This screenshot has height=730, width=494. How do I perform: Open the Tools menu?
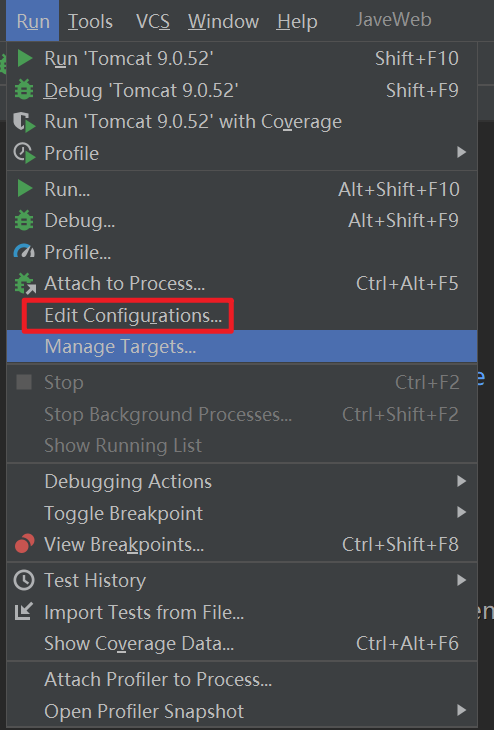[x=90, y=21]
